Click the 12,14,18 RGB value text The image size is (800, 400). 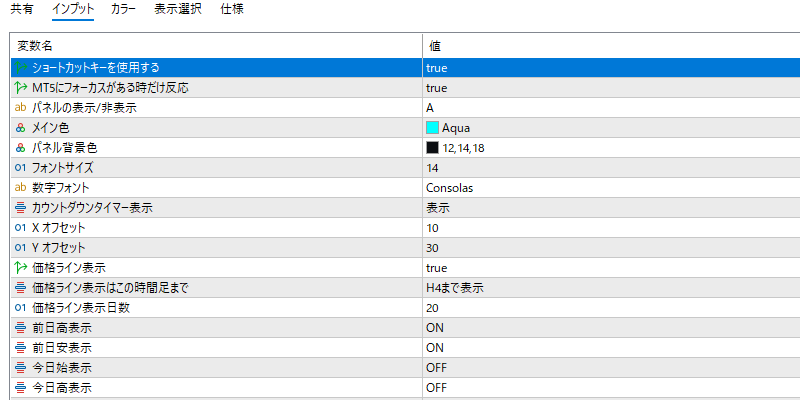[x=464, y=148]
